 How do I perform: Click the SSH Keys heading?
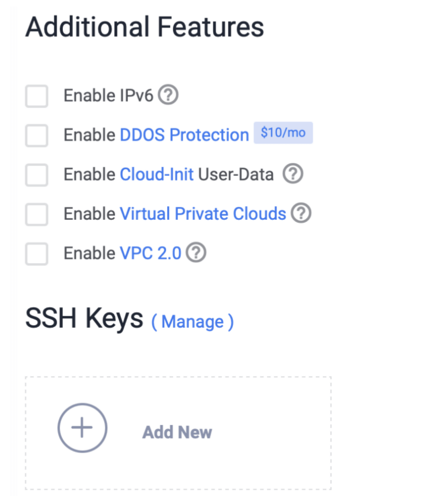click(x=84, y=318)
